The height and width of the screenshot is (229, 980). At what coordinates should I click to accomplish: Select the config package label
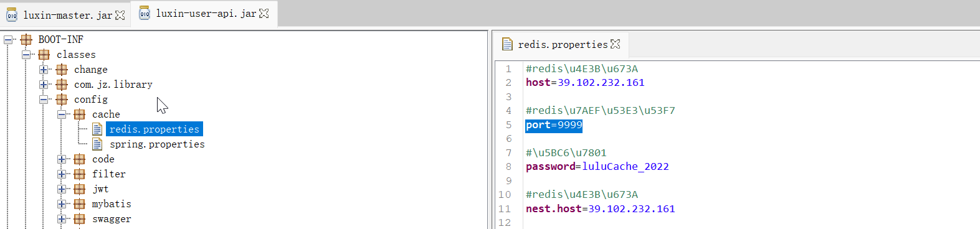tap(91, 100)
